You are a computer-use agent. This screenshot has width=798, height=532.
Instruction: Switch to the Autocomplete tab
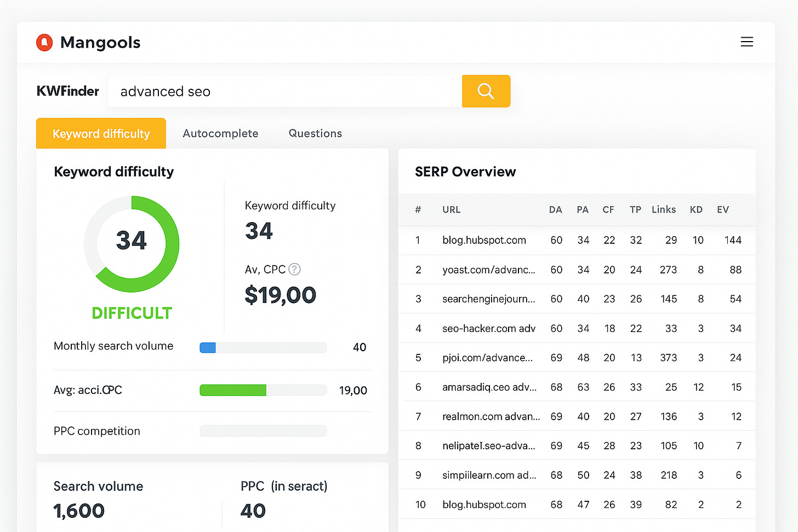220,133
